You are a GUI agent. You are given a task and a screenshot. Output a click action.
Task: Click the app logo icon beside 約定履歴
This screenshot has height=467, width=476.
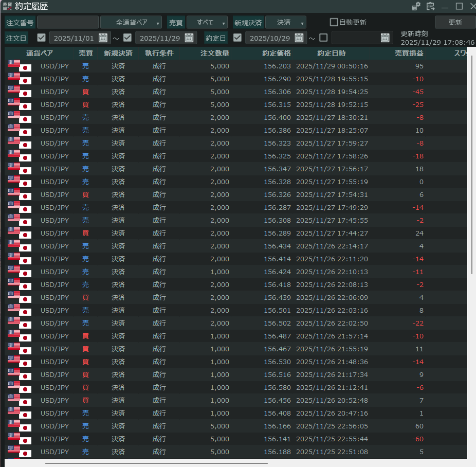(7, 6)
